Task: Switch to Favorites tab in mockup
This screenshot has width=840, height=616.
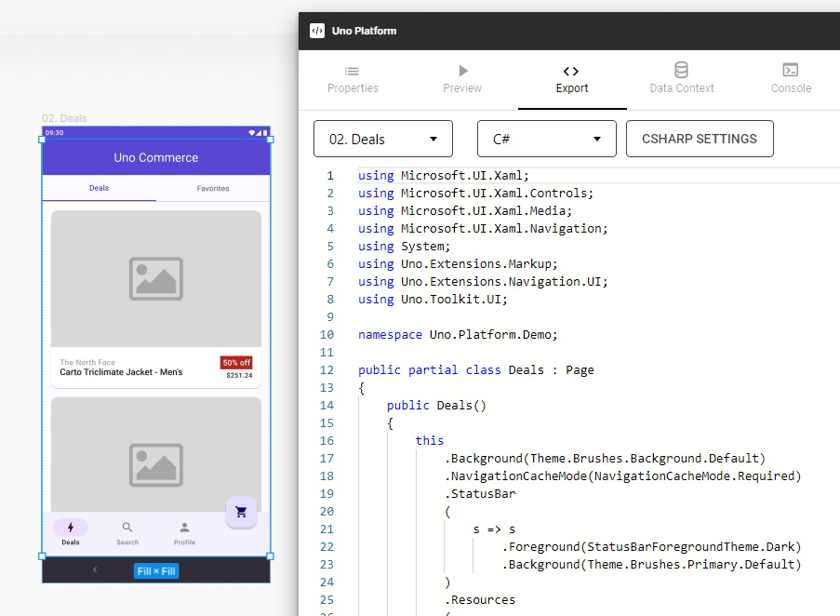Action: (x=213, y=189)
